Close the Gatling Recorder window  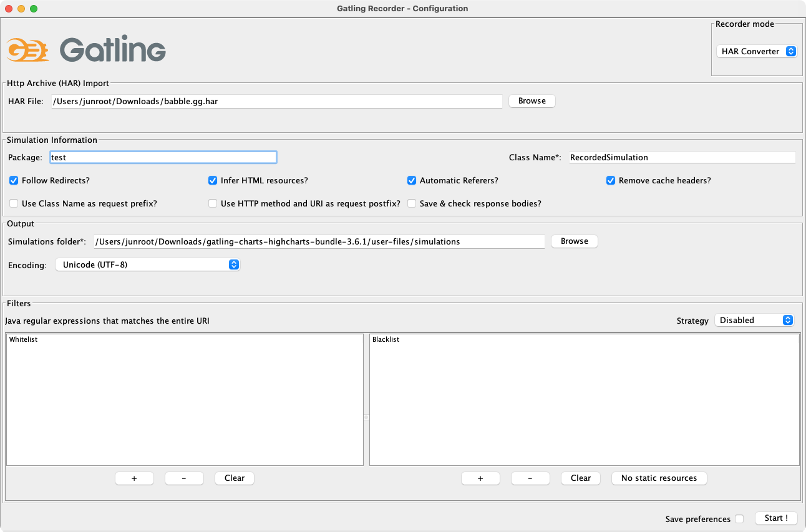[9, 9]
